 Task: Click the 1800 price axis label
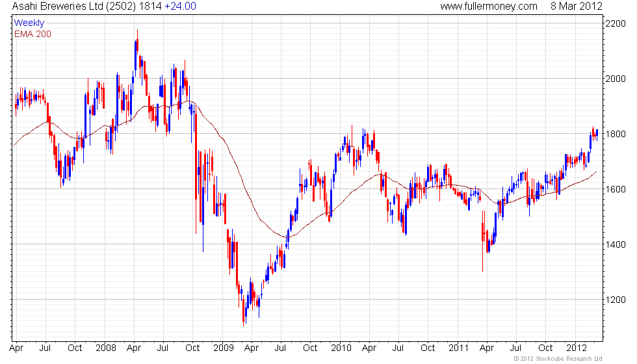pos(615,134)
